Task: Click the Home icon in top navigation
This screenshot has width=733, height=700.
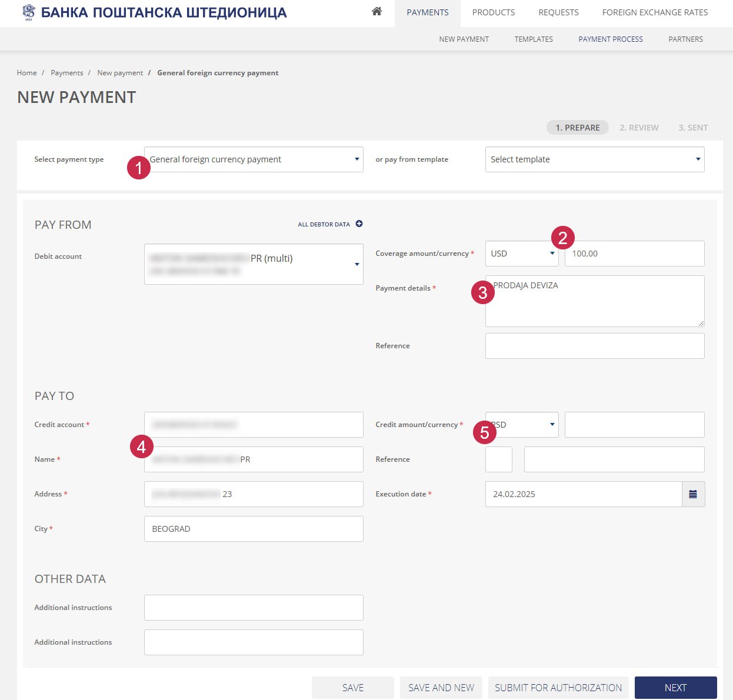Action: pos(377,12)
